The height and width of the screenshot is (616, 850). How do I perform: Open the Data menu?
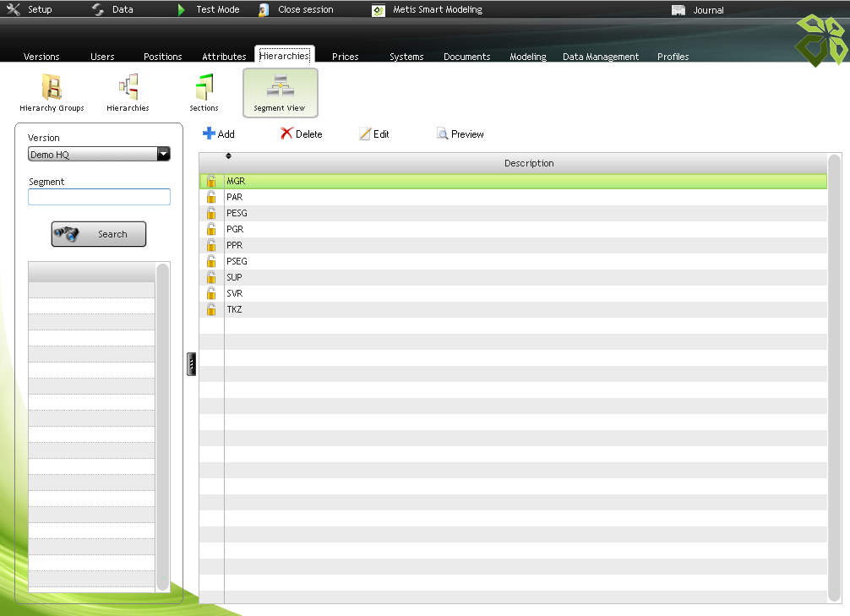point(123,9)
